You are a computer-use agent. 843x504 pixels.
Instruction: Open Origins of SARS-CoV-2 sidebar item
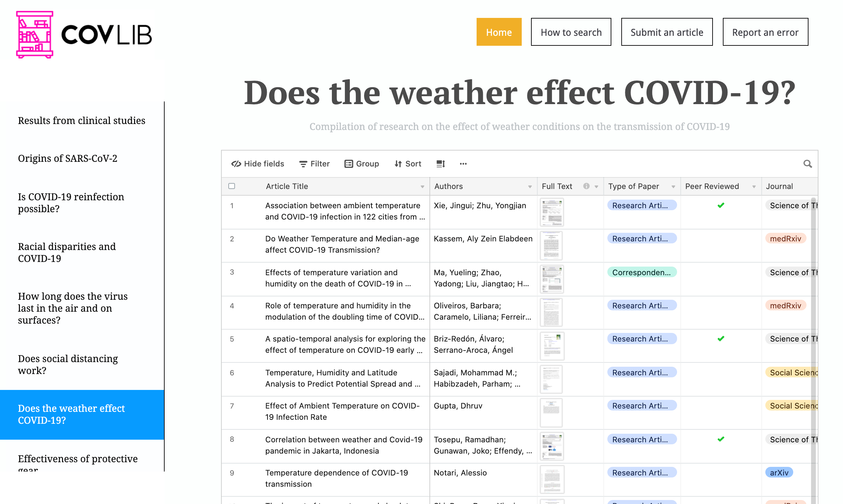coord(68,158)
